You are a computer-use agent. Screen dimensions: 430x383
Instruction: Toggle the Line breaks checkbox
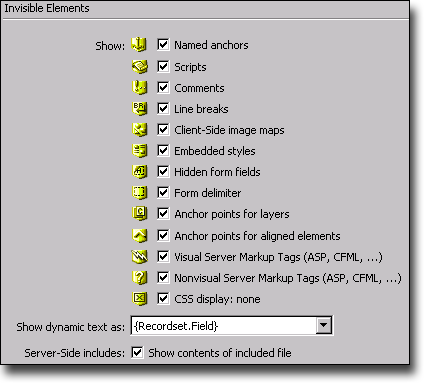click(x=163, y=108)
